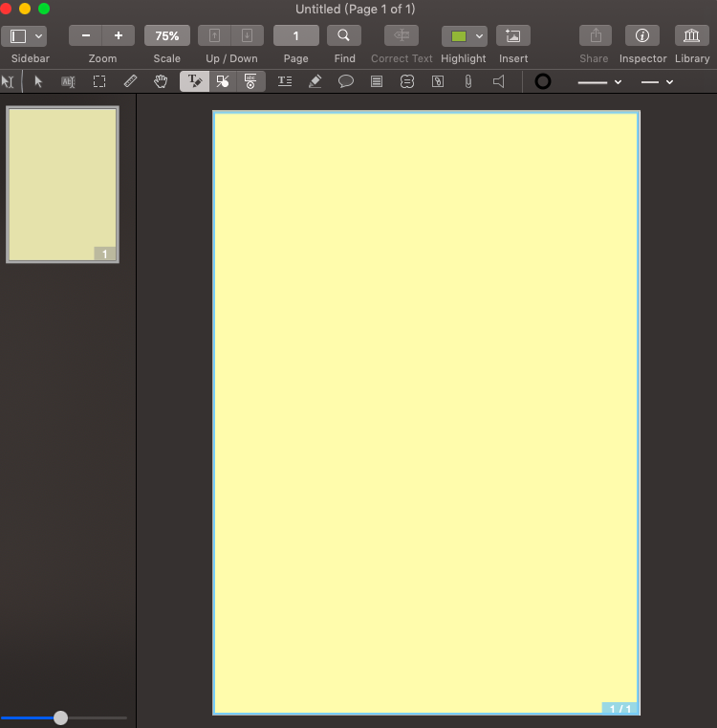Pick the cloud annotation tool
The width and height of the screenshot is (717, 728).
click(407, 81)
